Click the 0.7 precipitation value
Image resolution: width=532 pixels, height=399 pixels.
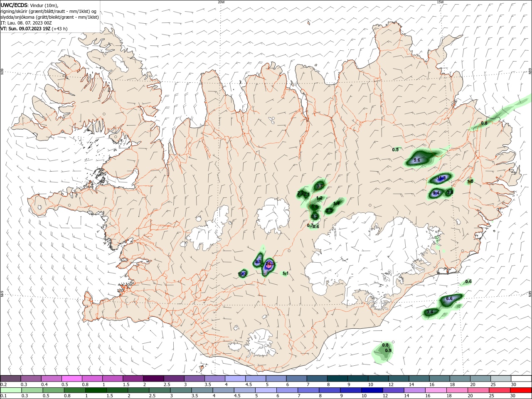(310, 225)
